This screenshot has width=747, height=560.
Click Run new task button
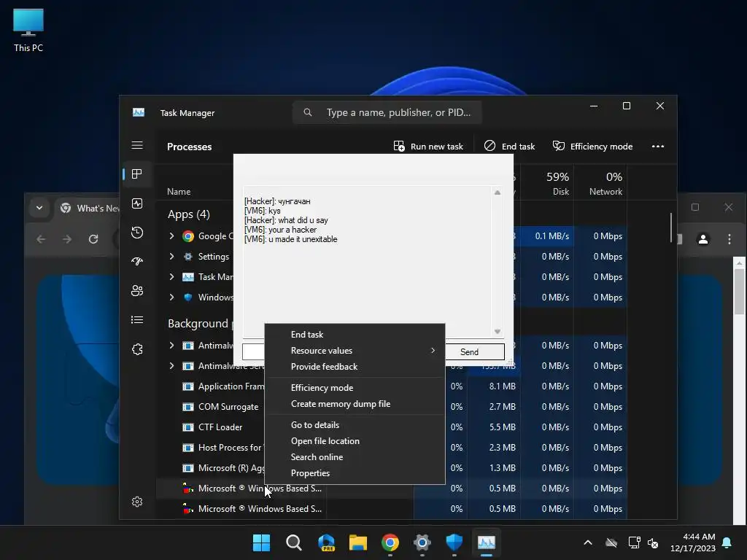pos(428,146)
